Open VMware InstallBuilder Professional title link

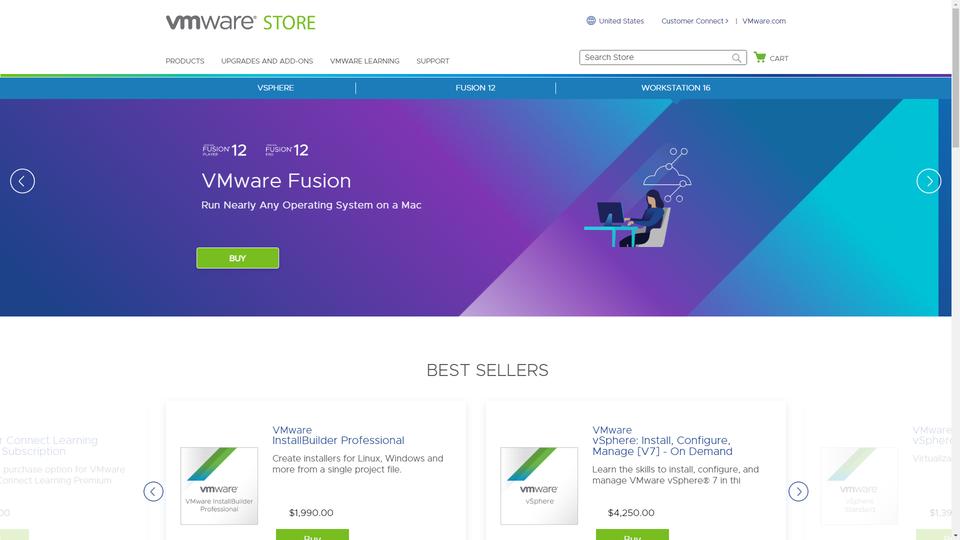tap(338, 435)
